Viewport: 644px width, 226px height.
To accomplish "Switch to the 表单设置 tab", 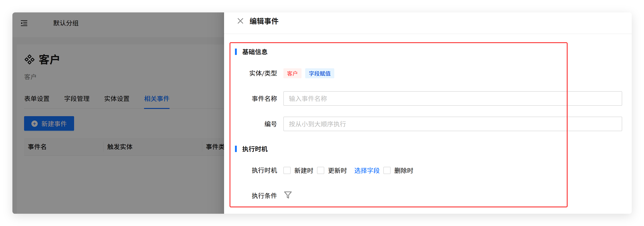I will pos(37,99).
